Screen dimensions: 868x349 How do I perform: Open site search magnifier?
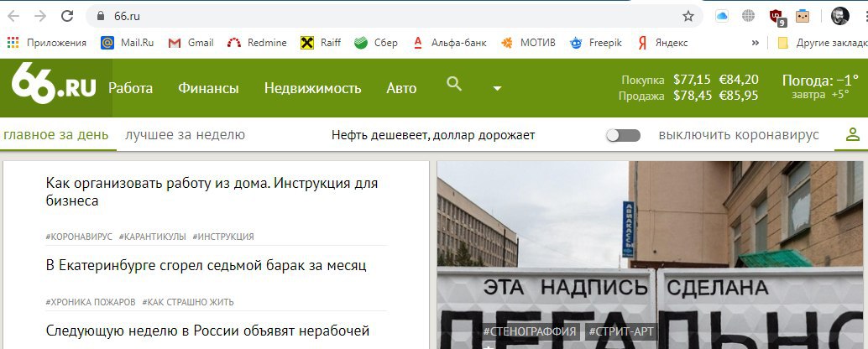coord(454,84)
